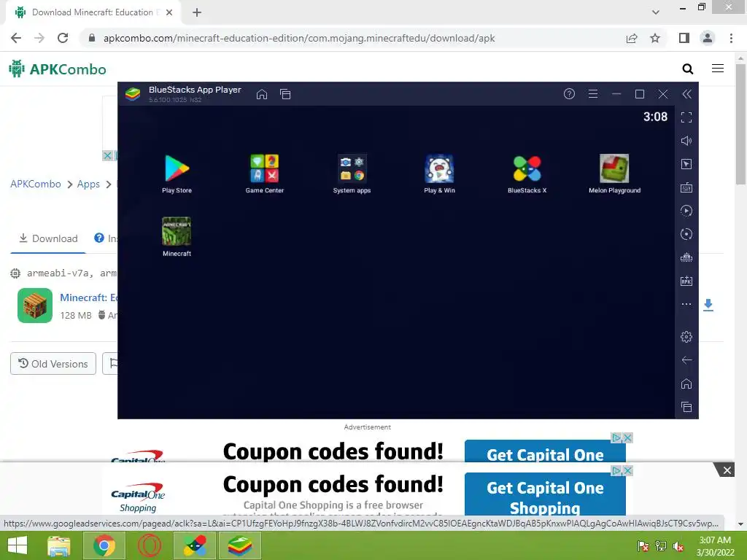Screen dimensions: 747x560
Task: Open the BlueStacks X app icon
Action: pos(527,168)
